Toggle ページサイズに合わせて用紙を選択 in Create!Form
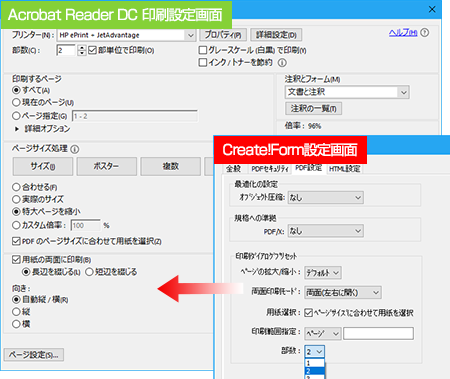The width and height of the screenshot is (450, 379). point(308,313)
